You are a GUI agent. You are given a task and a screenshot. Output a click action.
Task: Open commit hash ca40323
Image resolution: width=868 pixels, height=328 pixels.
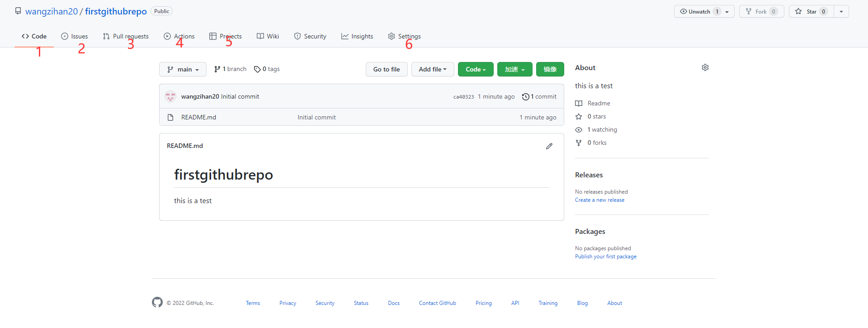[463, 97]
